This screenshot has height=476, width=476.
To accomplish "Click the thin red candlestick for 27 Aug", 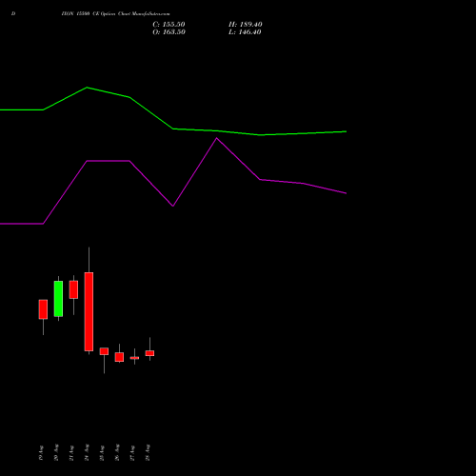I will tap(134, 358).
